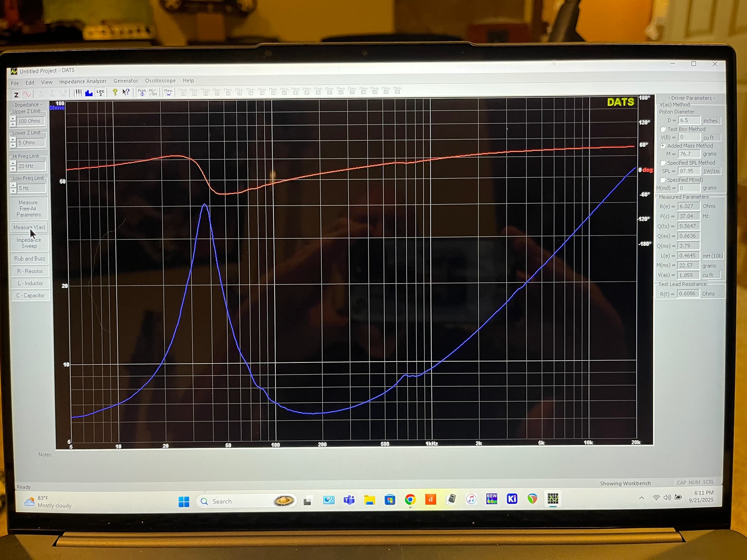The height and width of the screenshot is (560, 747).
Task: Open the Oscilloscope menu
Action: 160,80
